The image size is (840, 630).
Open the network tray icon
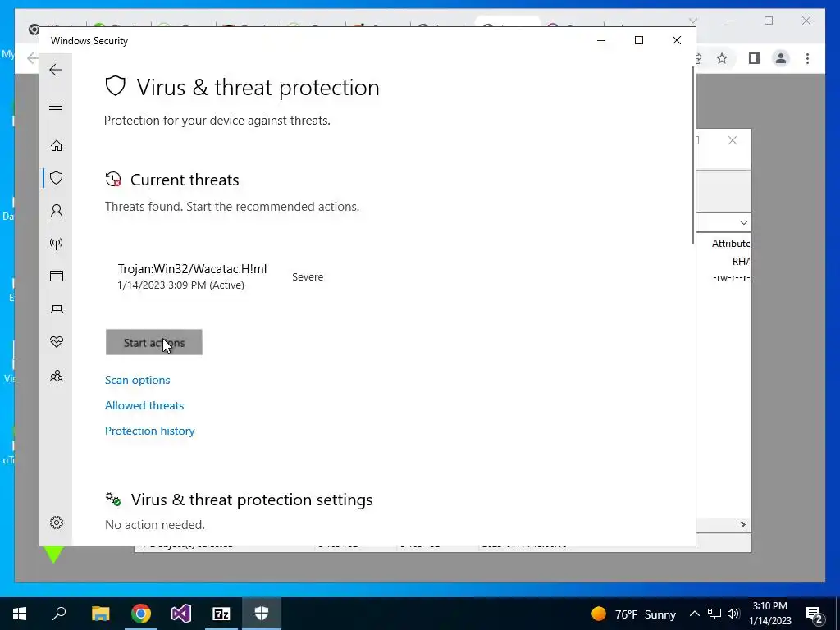(x=714, y=614)
